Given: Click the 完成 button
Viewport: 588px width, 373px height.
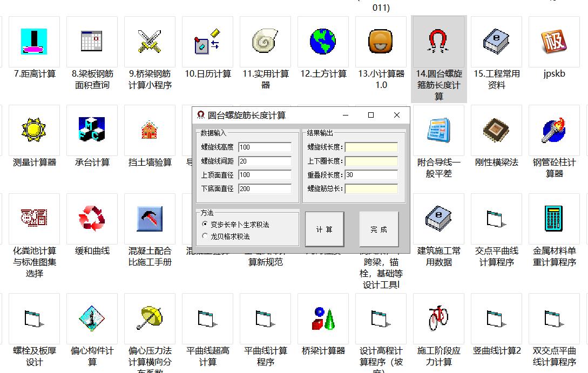Looking at the screenshot, I should coord(379,229).
